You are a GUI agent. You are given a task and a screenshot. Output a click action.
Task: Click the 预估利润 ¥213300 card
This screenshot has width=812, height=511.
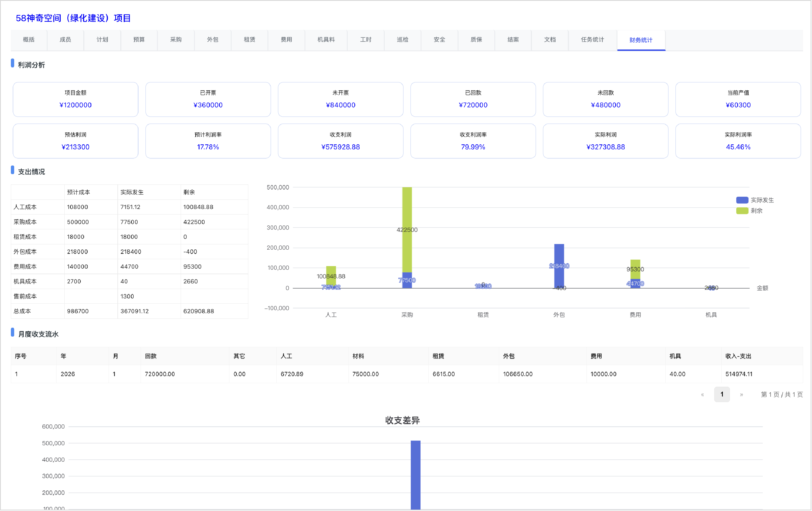[75, 141]
